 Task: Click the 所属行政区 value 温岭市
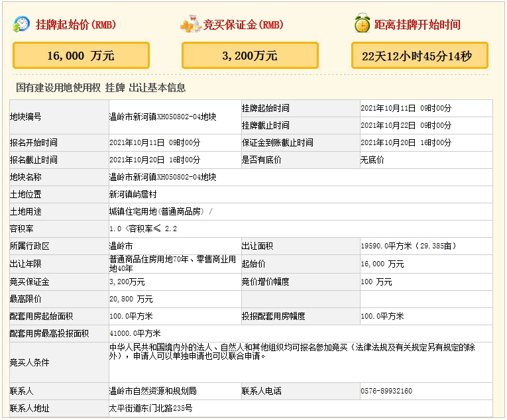121,246
